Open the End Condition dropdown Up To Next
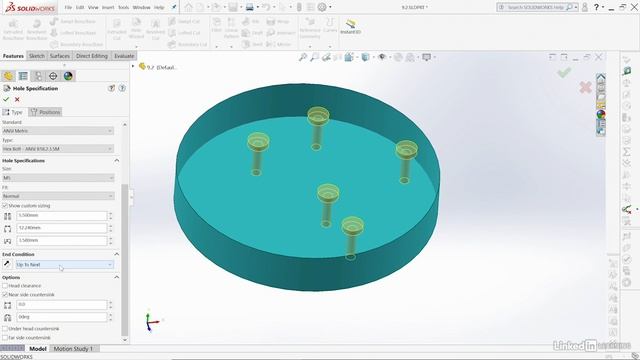 [x=64, y=264]
